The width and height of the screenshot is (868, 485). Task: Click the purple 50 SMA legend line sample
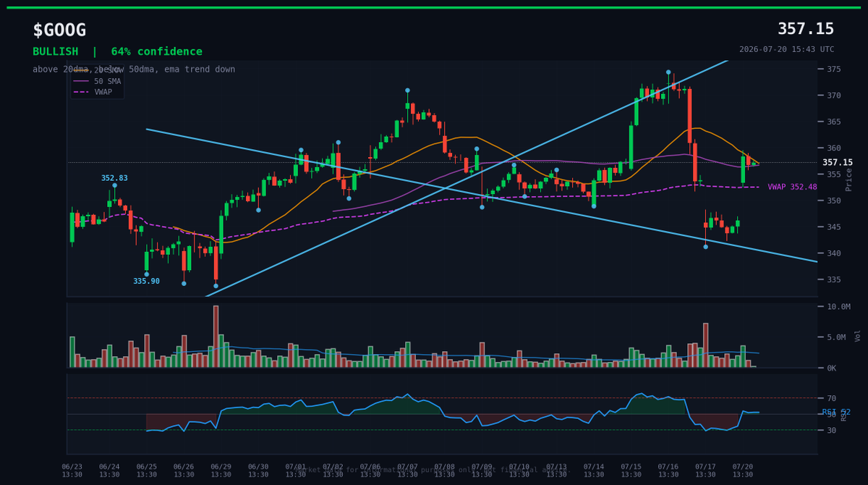click(81, 82)
